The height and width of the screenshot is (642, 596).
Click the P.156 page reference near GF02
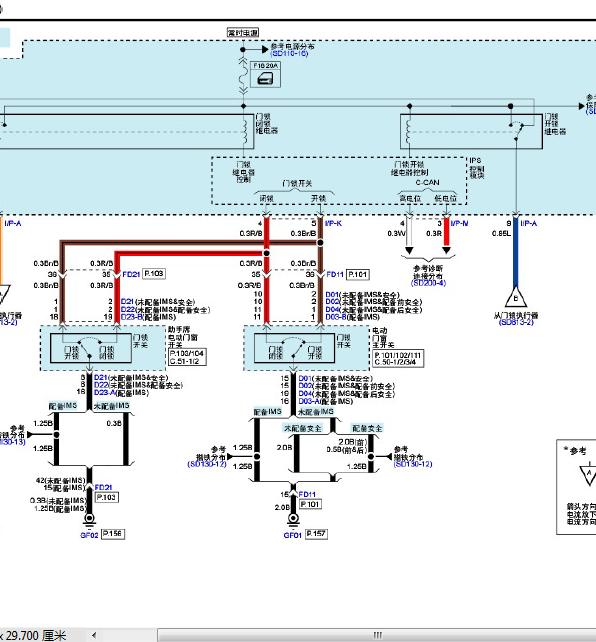coord(113,534)
